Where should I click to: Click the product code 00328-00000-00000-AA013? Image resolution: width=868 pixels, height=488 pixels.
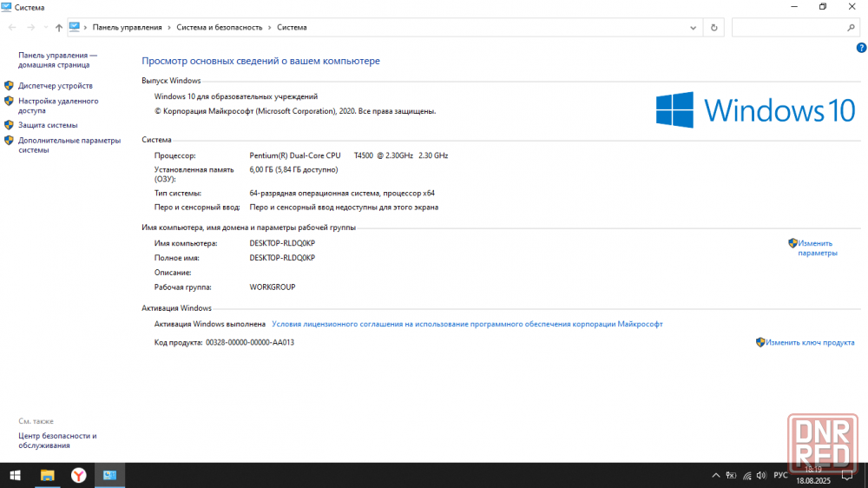[250, 342]
